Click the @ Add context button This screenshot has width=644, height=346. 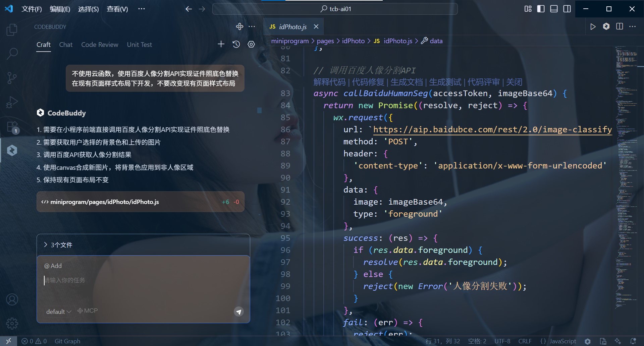tap(53, 266)
